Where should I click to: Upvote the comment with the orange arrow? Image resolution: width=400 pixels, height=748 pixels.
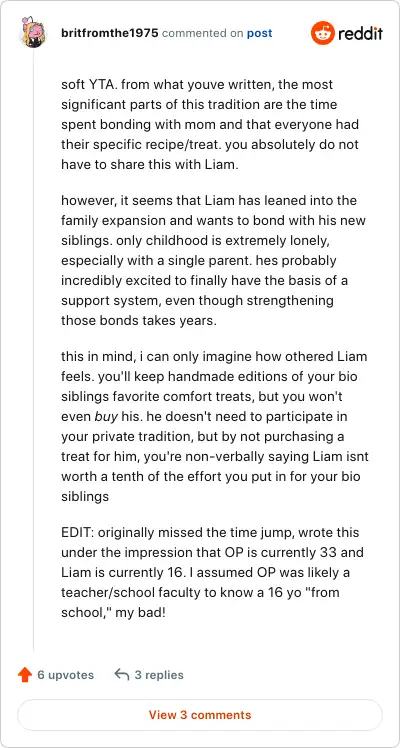[x=24, y=675]
